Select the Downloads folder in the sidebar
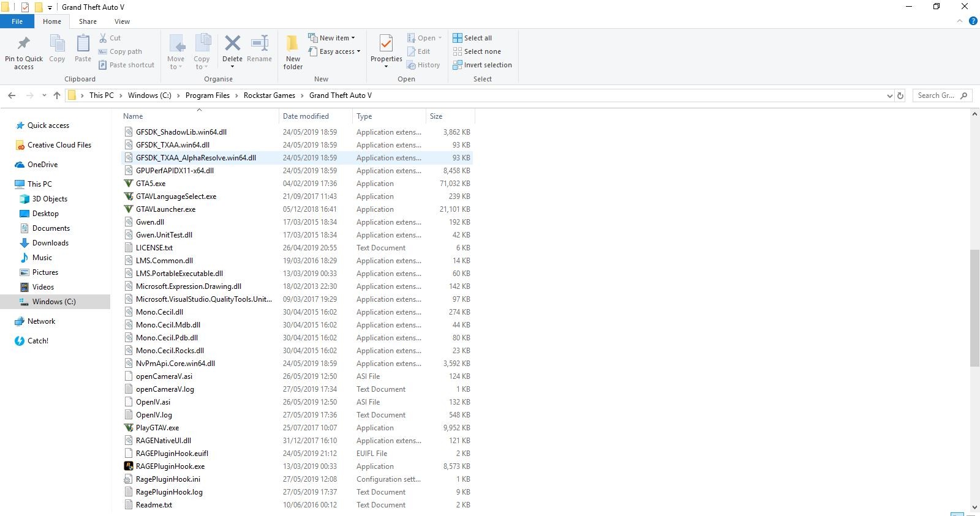This screenshot has width=980, height=516. (x=50, y=243)
